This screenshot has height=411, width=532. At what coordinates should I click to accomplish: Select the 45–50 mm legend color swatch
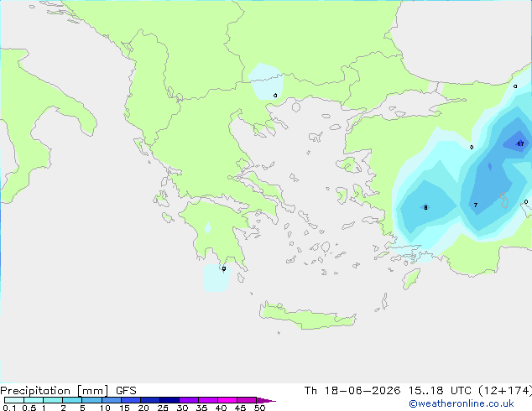(x=247, y=400)
